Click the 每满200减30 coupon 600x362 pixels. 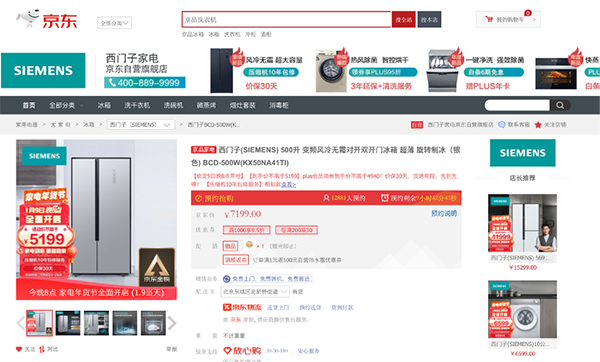coord(296,230)
